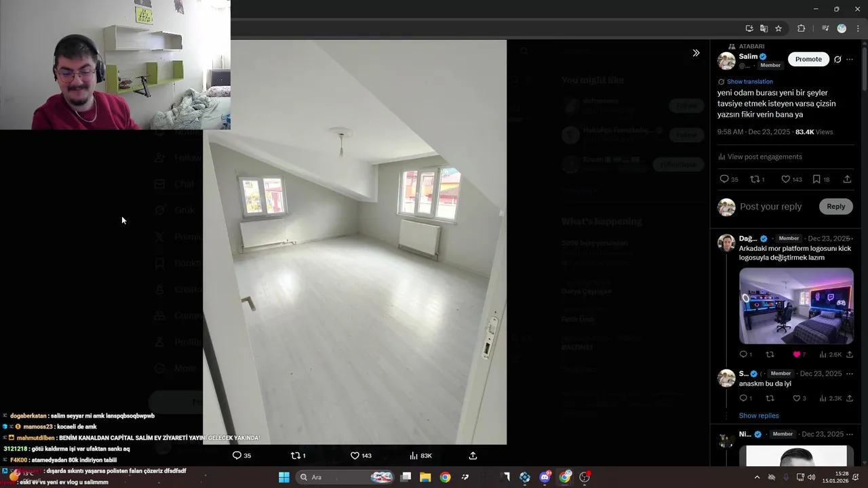Repost Dağ's comment
The height and width of the screenshot is (488, 868).
coord(770,354)
